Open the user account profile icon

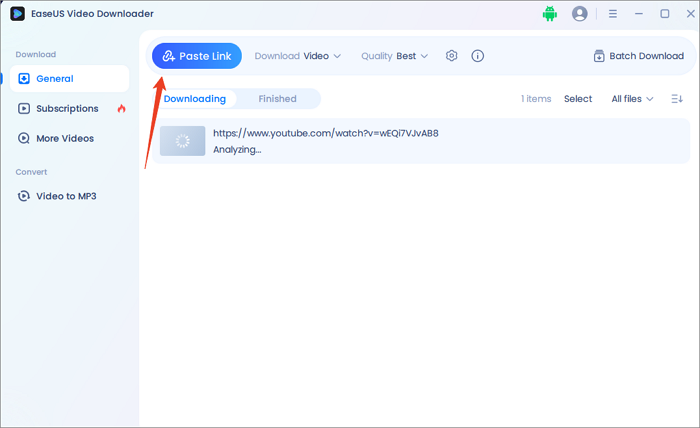(x=579, y=14)
